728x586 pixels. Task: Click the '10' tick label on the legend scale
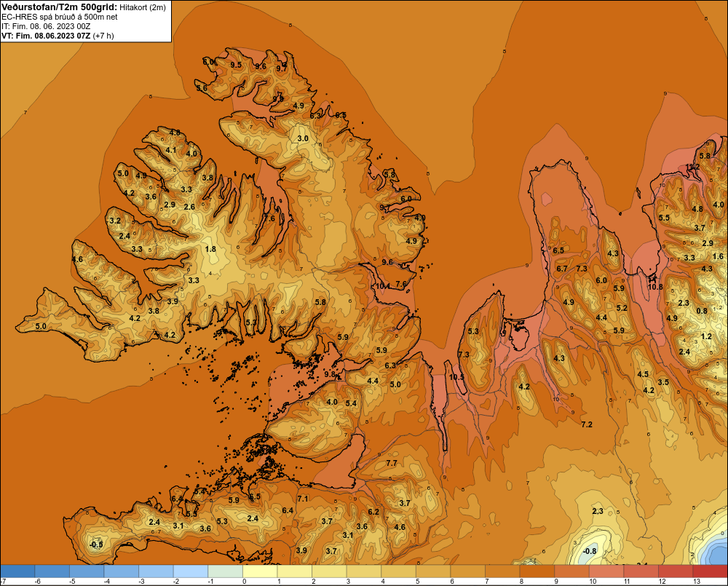tap(593, 582)
